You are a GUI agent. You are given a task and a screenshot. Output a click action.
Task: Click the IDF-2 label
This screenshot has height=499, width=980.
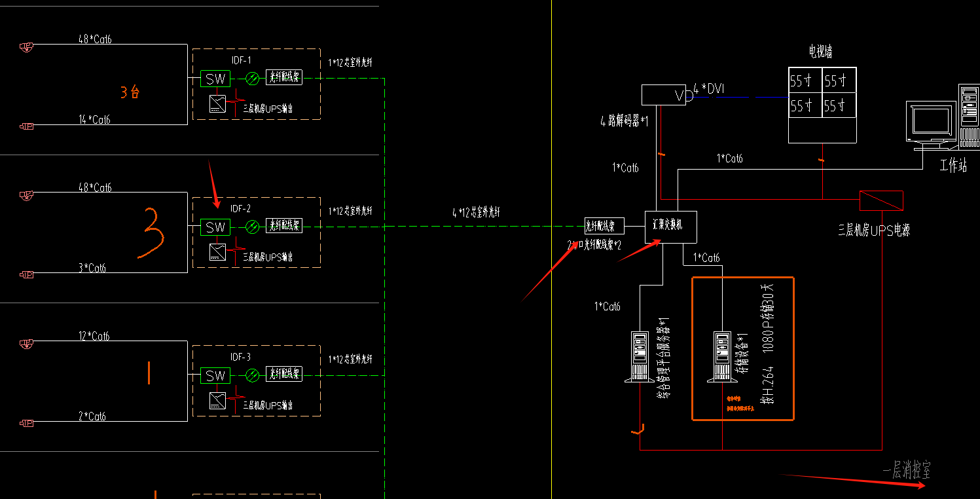[x=241, y=210]
